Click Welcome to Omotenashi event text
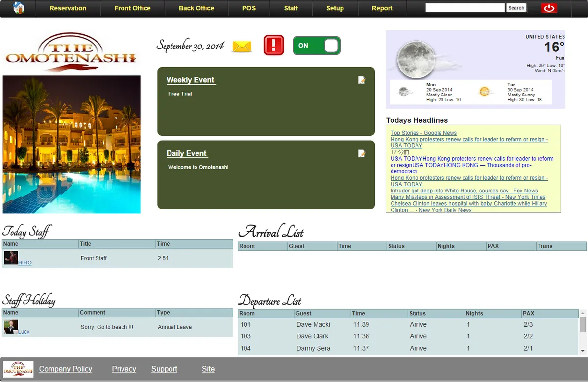This screenshot has height=382, width=588. (x=198, y=167)
